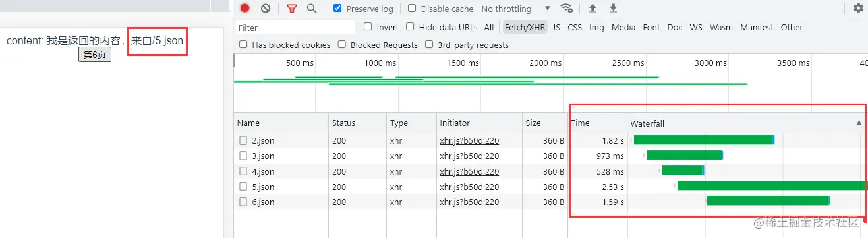This screenshot has height=238, width=868.
Task: Click the Filter text field
Action: pyautogui.click(x=295, y=28)
